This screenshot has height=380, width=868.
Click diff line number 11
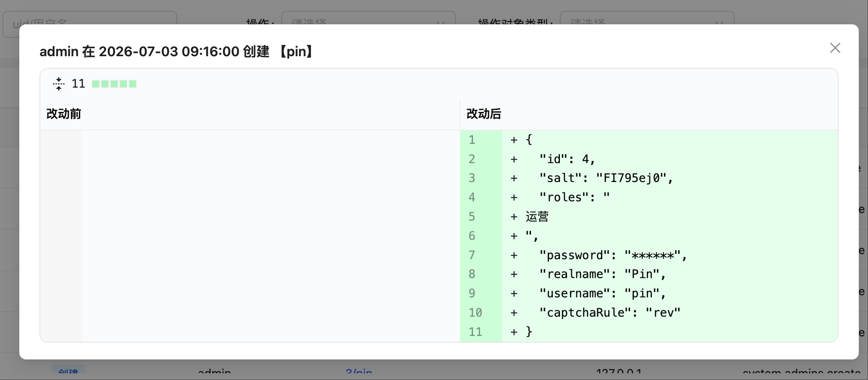(476, 332)
